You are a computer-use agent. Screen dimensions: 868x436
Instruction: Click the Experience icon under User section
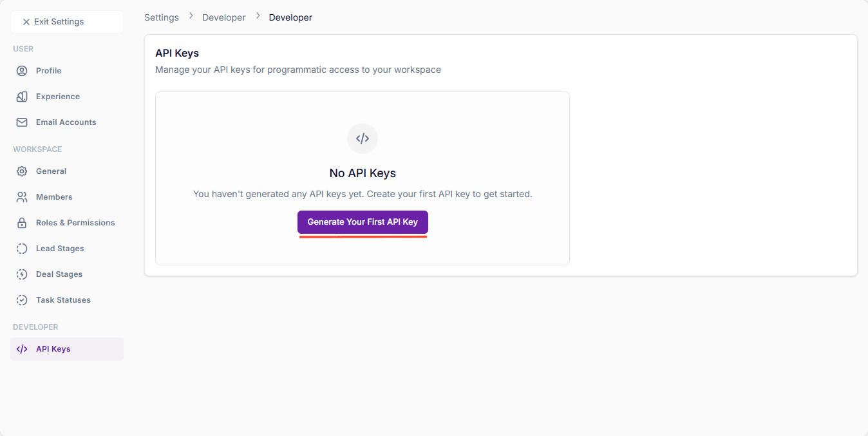pyautogui.click(x=21, y=96)
